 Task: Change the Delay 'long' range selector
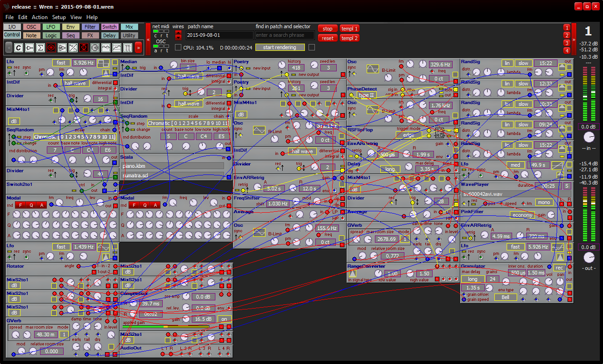(x=390, y=169)
